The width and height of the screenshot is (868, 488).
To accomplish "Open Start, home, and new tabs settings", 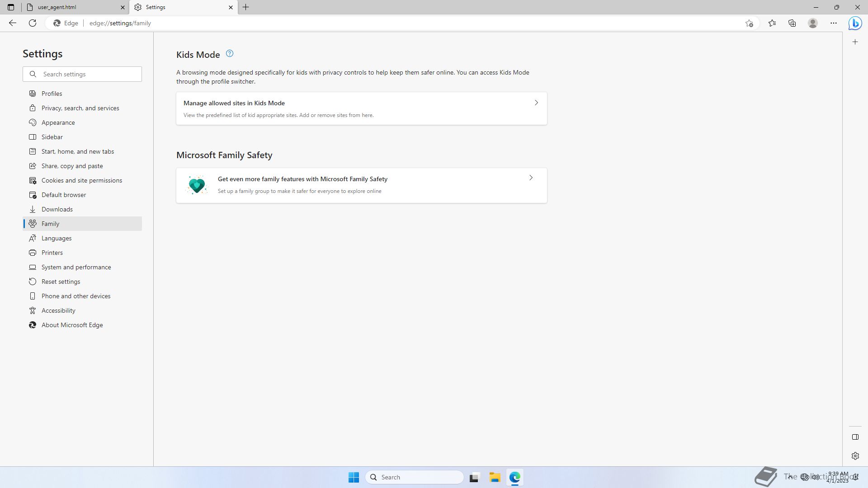I will pyautogui.click(x=82, y=151).
